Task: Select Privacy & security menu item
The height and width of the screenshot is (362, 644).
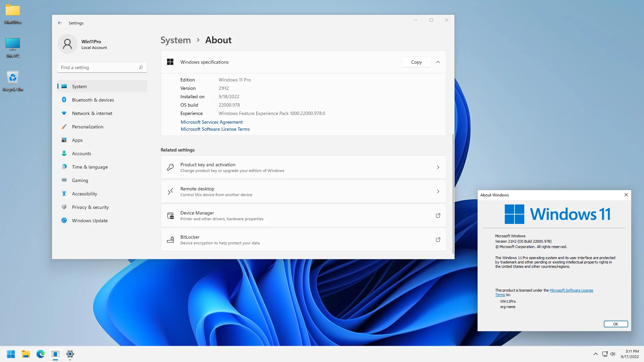Action: tap(90, 207)
